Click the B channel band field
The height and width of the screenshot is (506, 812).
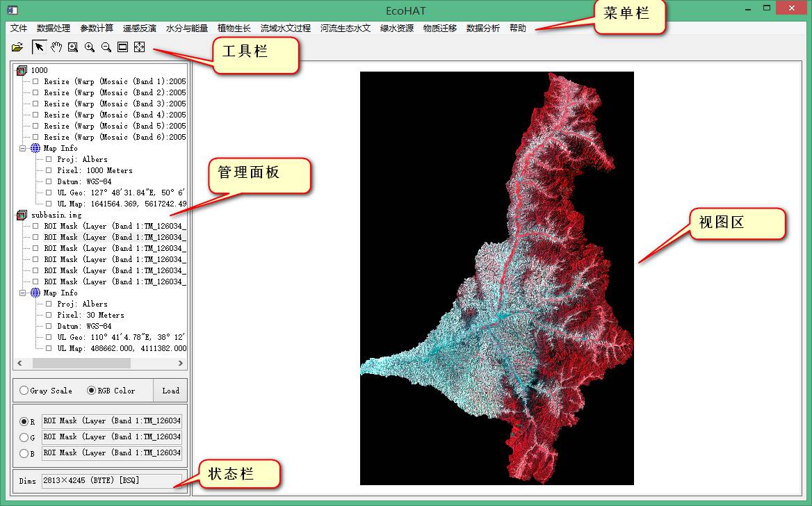coord(111,452)
